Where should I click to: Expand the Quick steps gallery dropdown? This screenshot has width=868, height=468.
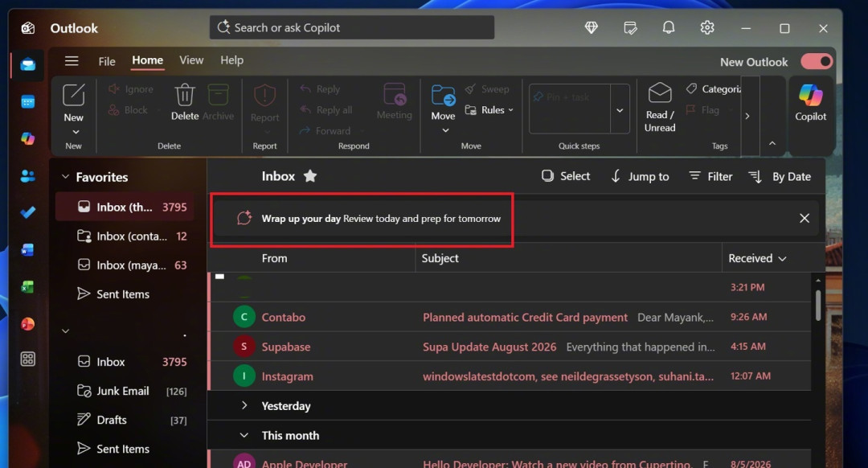pyautogui.click(x=620, y=109)
